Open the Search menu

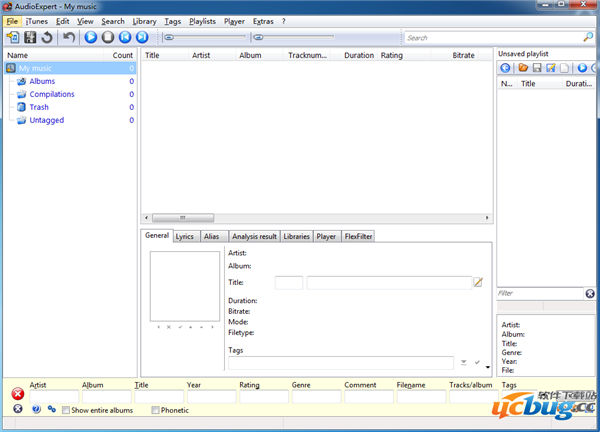tap(113, 21)
